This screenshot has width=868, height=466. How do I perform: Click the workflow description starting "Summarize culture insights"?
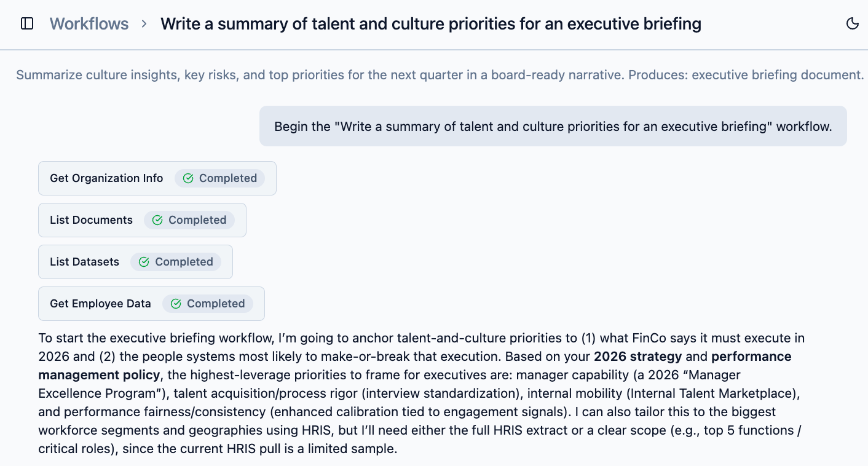440,75
